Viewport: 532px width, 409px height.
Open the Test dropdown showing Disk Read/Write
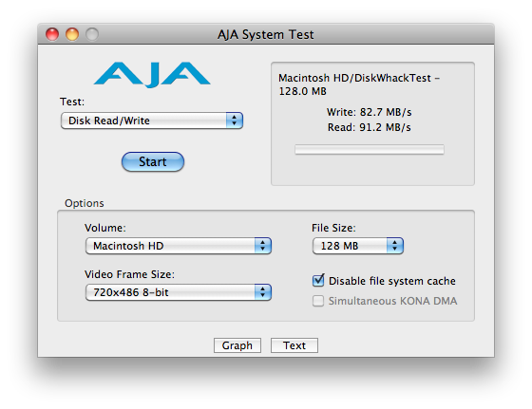click(x=152, y=121)
